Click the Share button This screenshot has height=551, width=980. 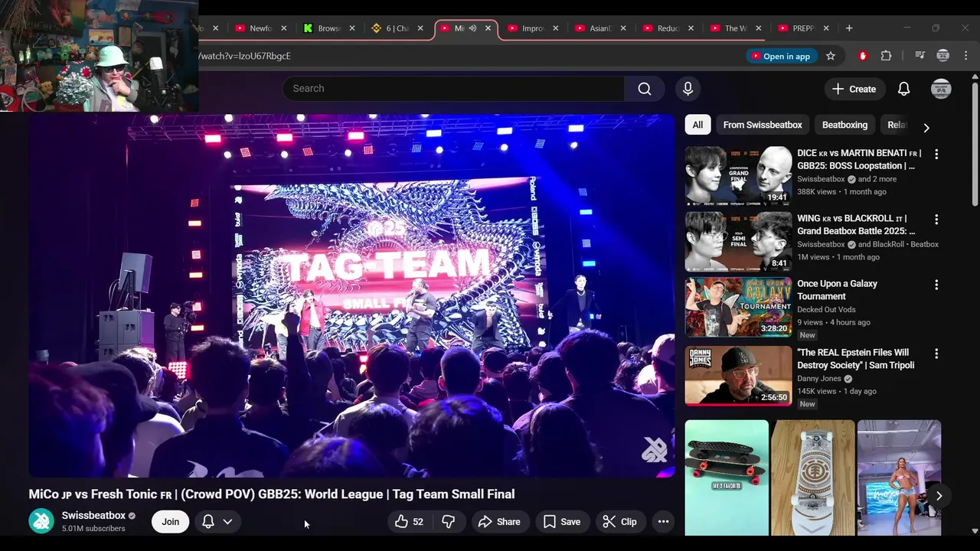[x=499, y=522]
